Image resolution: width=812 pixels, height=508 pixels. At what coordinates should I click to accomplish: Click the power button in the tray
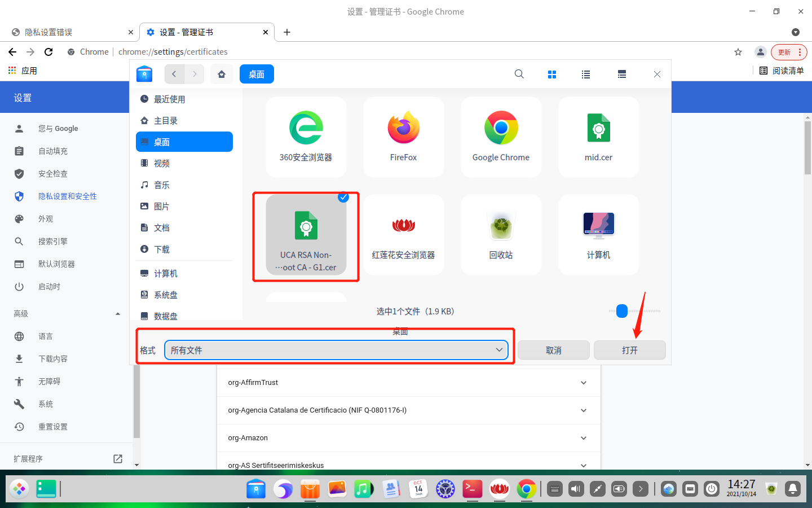712,489
